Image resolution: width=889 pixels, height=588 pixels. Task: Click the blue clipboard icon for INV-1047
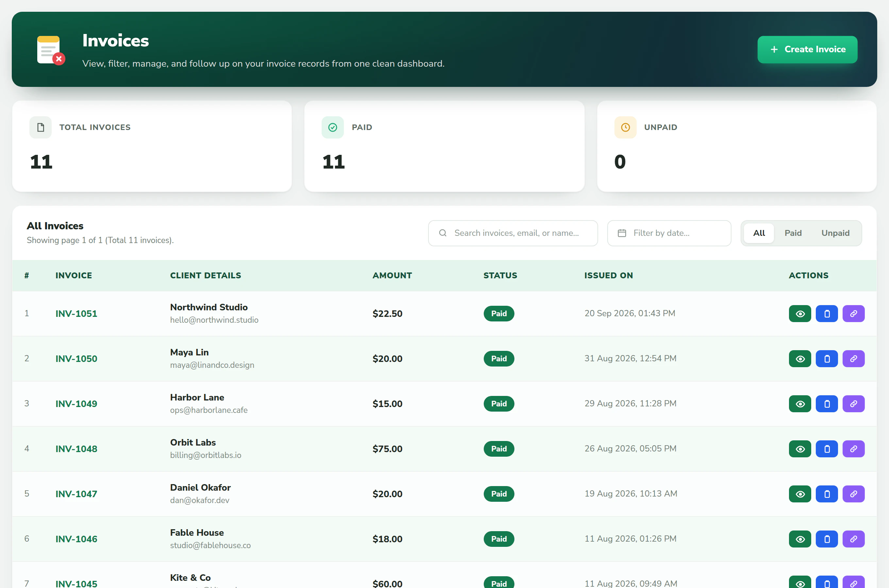coord(827,494)
